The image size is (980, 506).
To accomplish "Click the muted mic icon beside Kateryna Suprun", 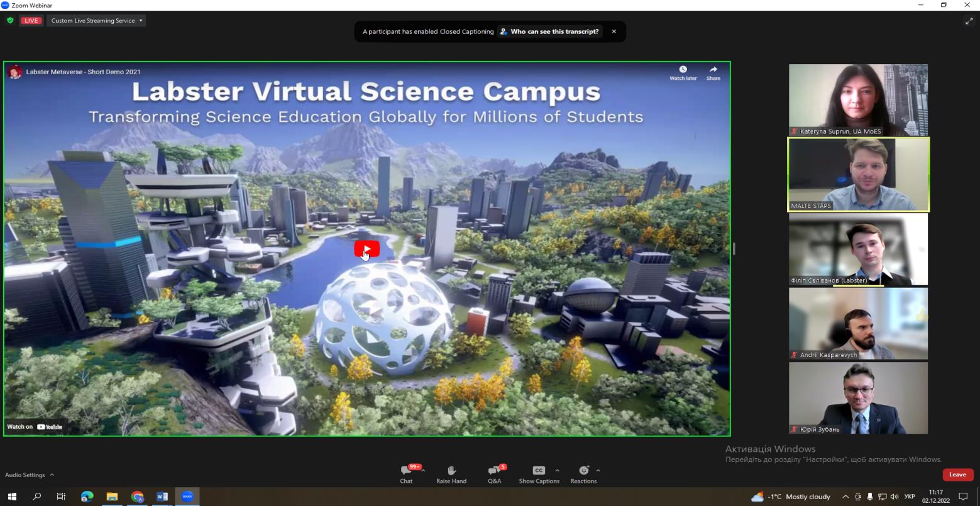I will tap(795, 131).
